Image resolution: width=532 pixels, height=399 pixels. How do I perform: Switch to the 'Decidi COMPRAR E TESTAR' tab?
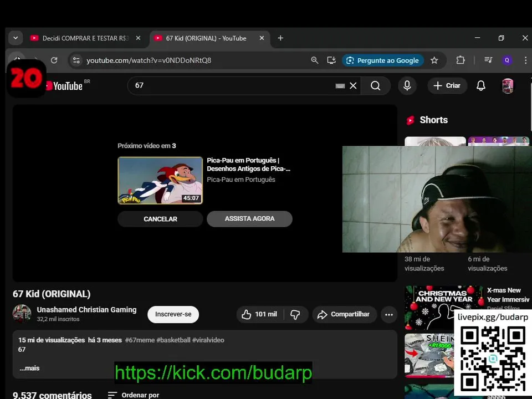[85, 38]
